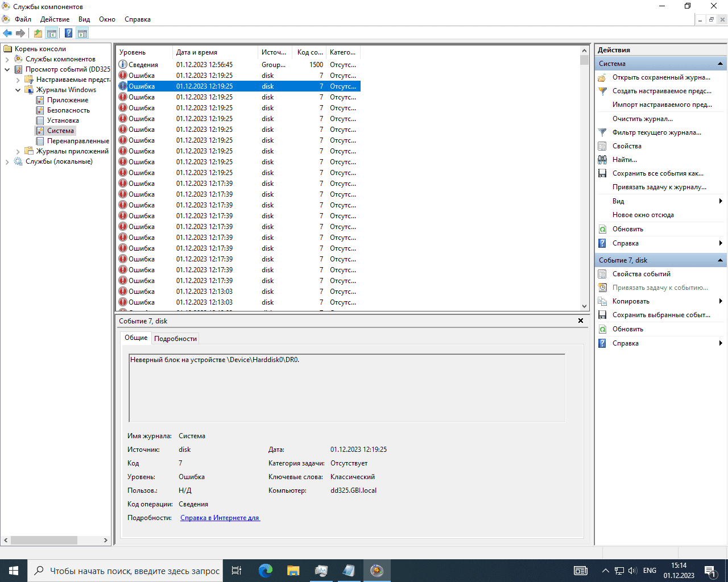
Task: Open 'Фильтр текущего журнала...' in the actions pane
Action: (x=656, y=132)
